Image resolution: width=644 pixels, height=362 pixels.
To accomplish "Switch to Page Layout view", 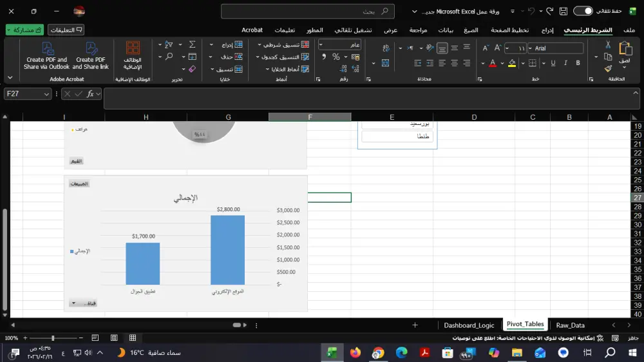I will click(114, 338).
